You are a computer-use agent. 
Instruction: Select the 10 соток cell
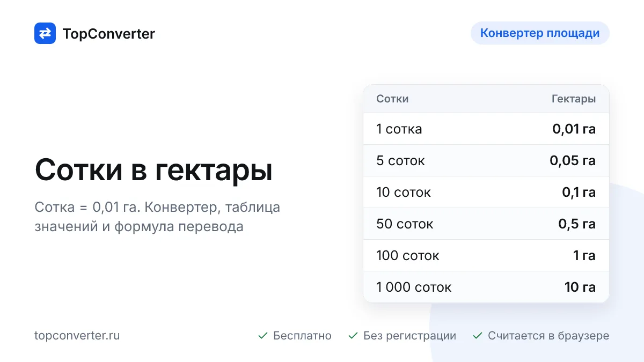[404, 193]
